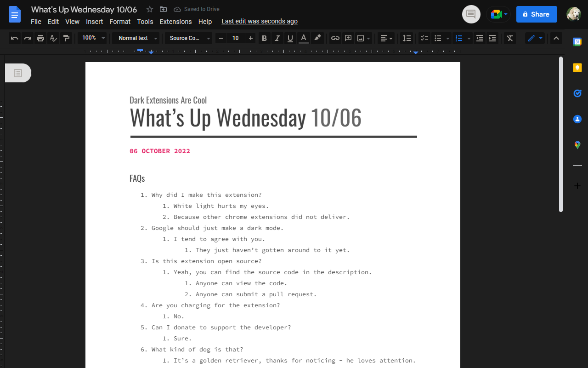
Task: Open Google Keep from the side panel
Action: [x=577, y=67]
